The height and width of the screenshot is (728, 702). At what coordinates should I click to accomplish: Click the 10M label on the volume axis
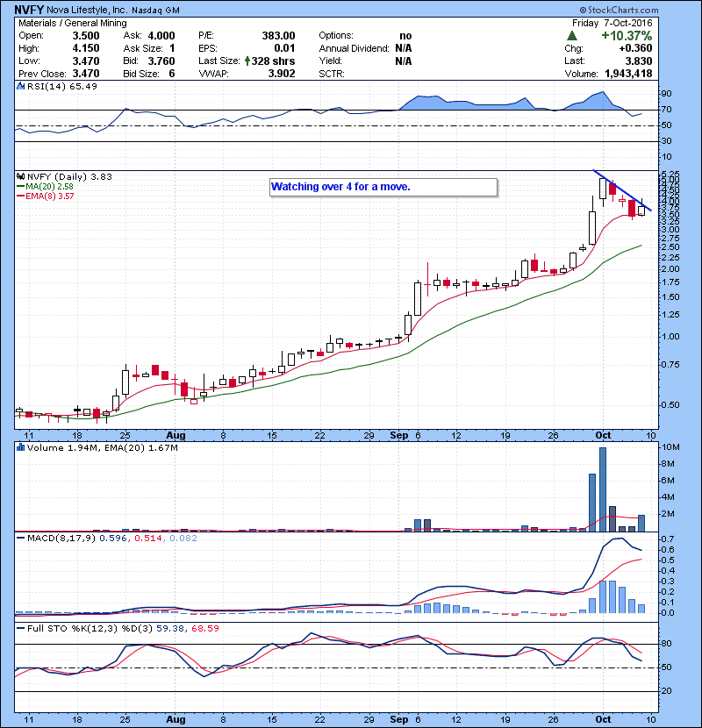click(670, 447)
